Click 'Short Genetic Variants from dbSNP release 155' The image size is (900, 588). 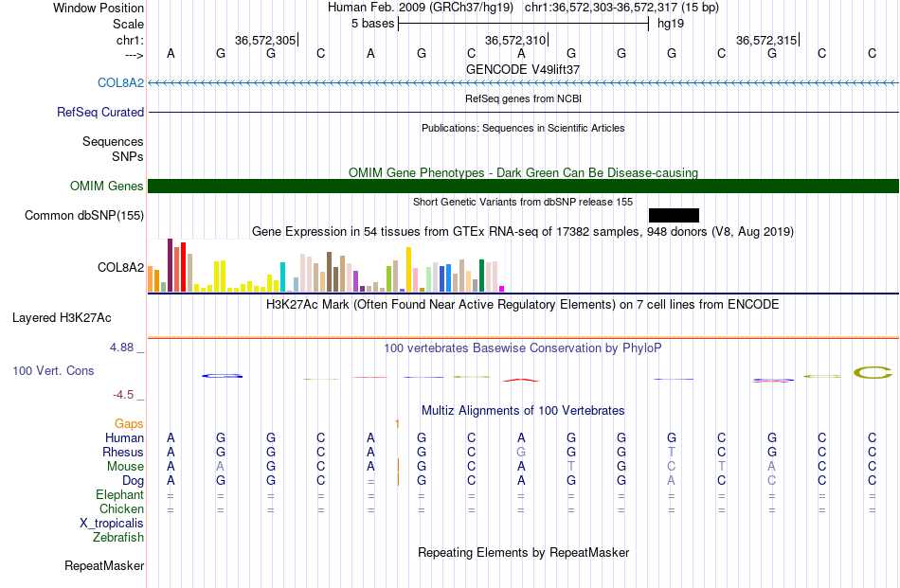point(523,202)
